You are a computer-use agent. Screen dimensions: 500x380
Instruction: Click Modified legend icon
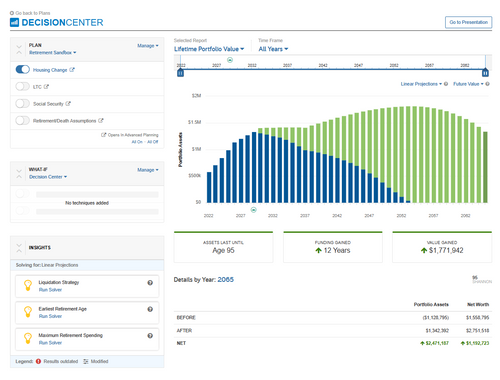[x=86, y=361]
